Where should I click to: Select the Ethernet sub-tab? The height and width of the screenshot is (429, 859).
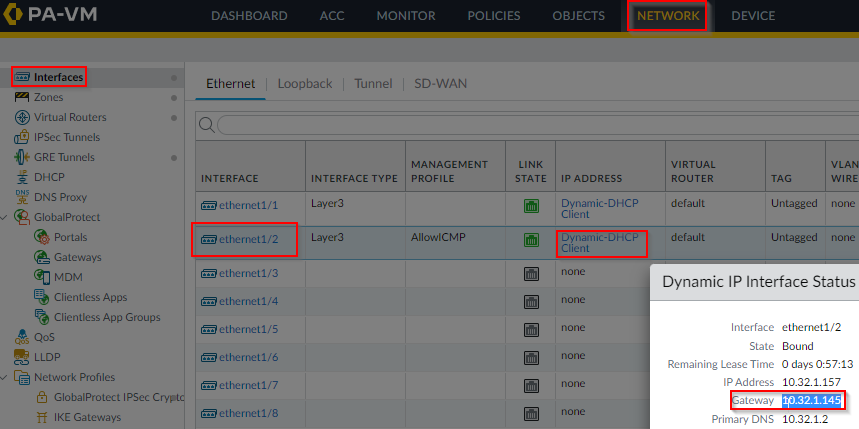pos(231,84)
